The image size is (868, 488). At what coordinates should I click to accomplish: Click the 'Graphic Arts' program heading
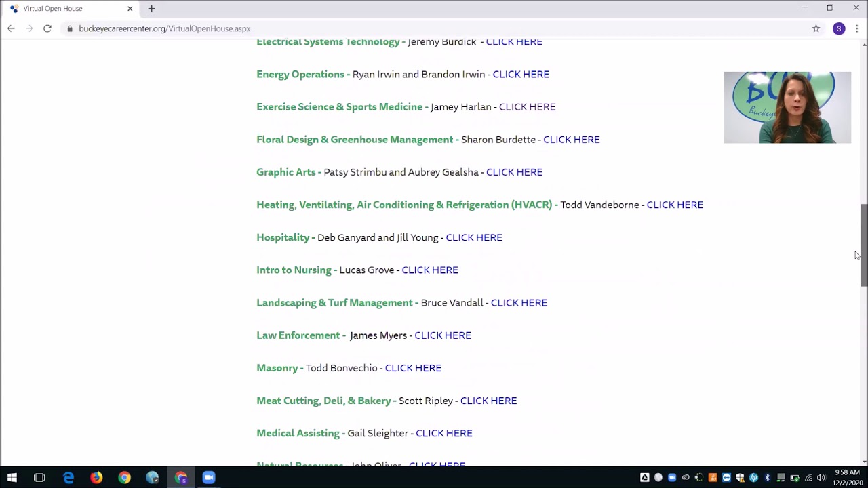point(286,172)
